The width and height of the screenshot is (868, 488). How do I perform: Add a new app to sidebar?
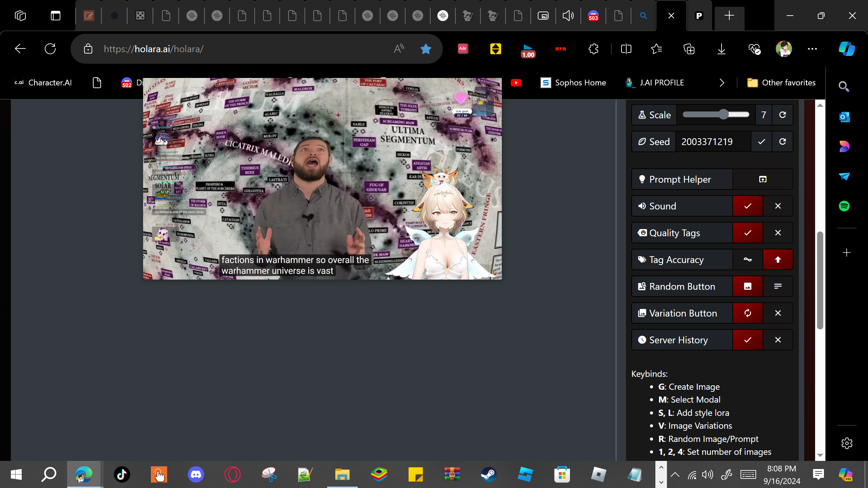pyautogui.click(x=847, y=253)
